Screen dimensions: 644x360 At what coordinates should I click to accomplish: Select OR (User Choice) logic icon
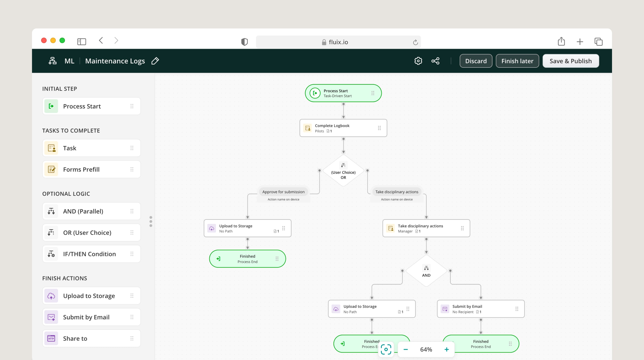coord(51,233)
